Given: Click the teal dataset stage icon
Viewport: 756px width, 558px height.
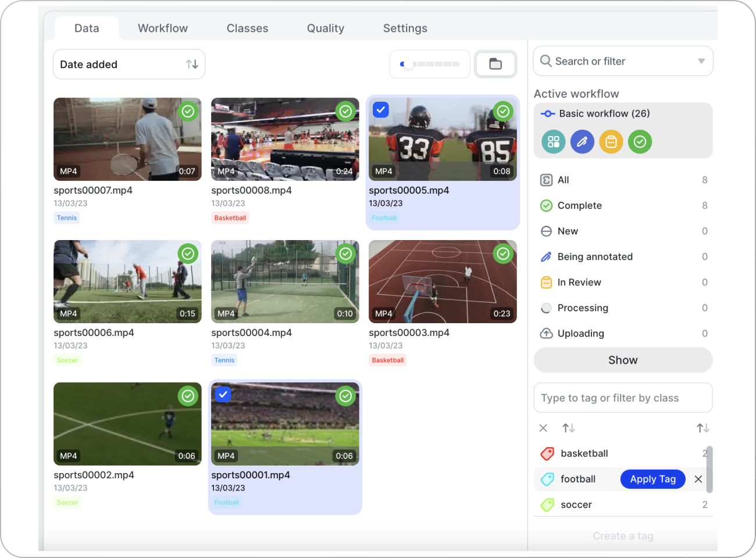Looking at the screenshot, I should pyautogui.click(x=553, y=141).
